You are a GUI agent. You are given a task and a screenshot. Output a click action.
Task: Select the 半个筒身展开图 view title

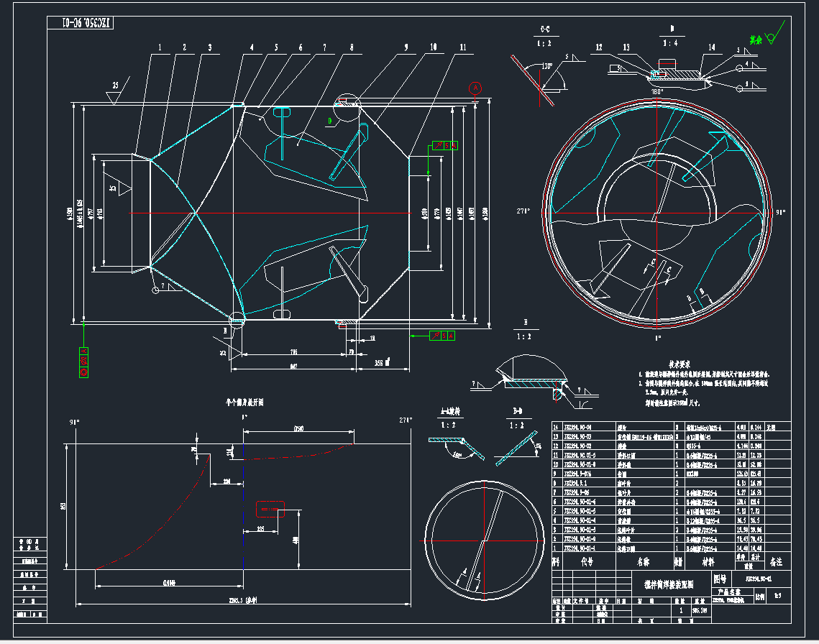[x=244, y=402]
